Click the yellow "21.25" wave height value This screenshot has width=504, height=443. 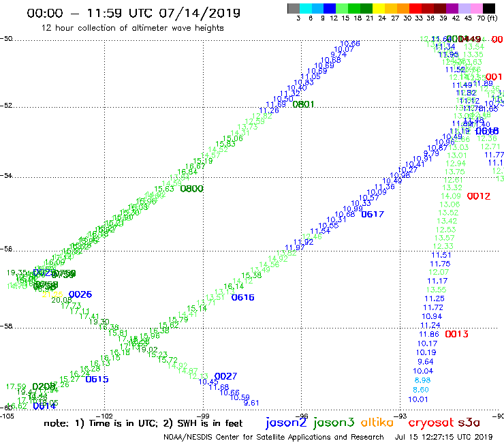coord(52,294)
